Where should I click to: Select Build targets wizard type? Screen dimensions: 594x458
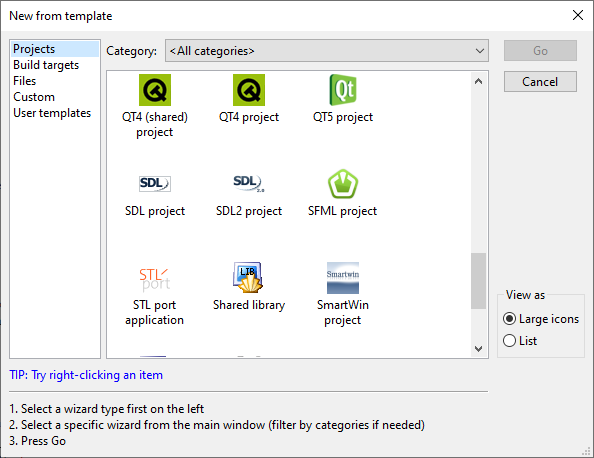pos(55,65)
